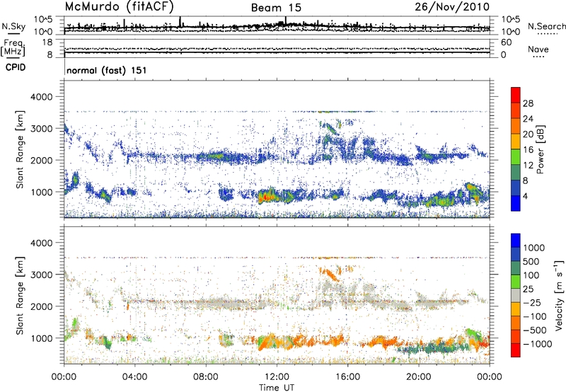566x392 pixels.
Task: Click the 'normal (fast) 151' CPID text
Action: coord(107,70)
